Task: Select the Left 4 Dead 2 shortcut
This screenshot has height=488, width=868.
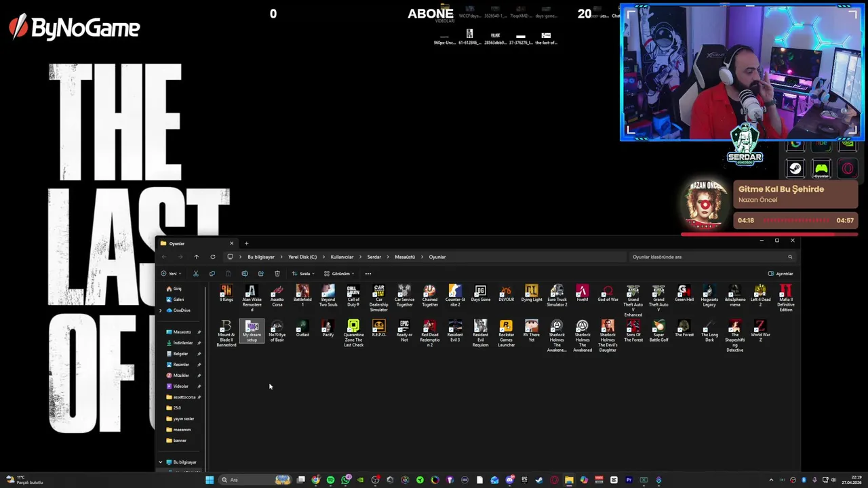Action: 760,296
